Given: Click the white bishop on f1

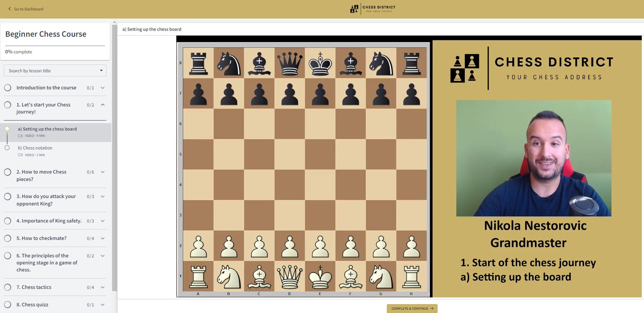Looking at the screenshot, I should pos(350,277).
